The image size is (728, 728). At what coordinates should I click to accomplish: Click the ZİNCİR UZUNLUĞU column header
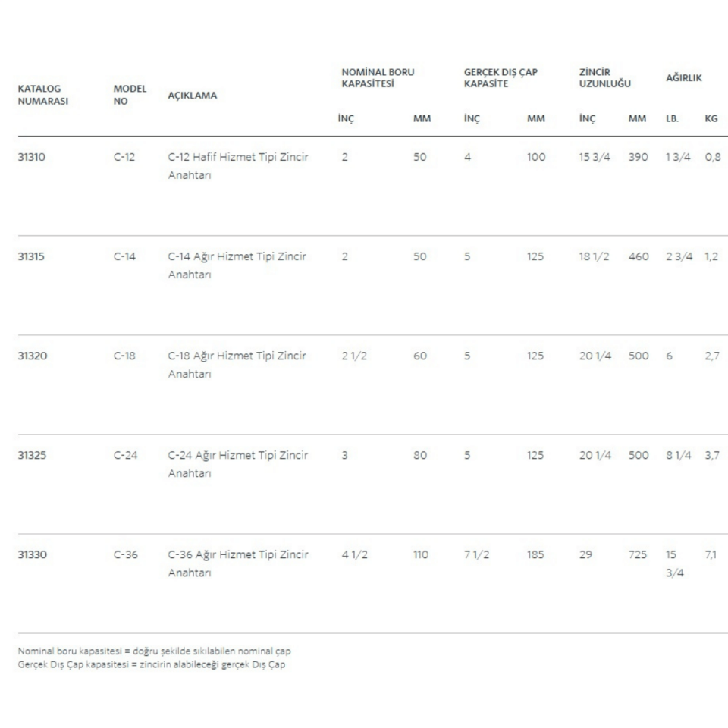[604, 77]
